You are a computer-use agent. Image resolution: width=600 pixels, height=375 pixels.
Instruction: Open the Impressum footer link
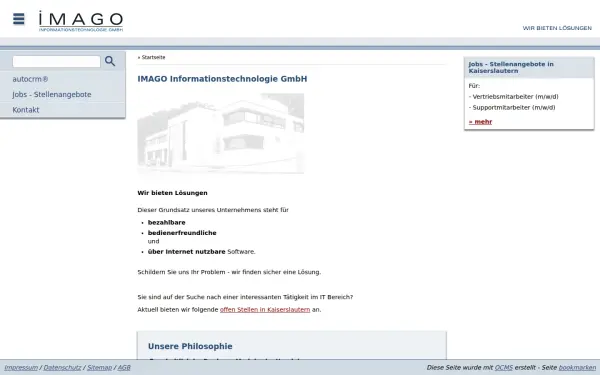(x=21, y=368)
